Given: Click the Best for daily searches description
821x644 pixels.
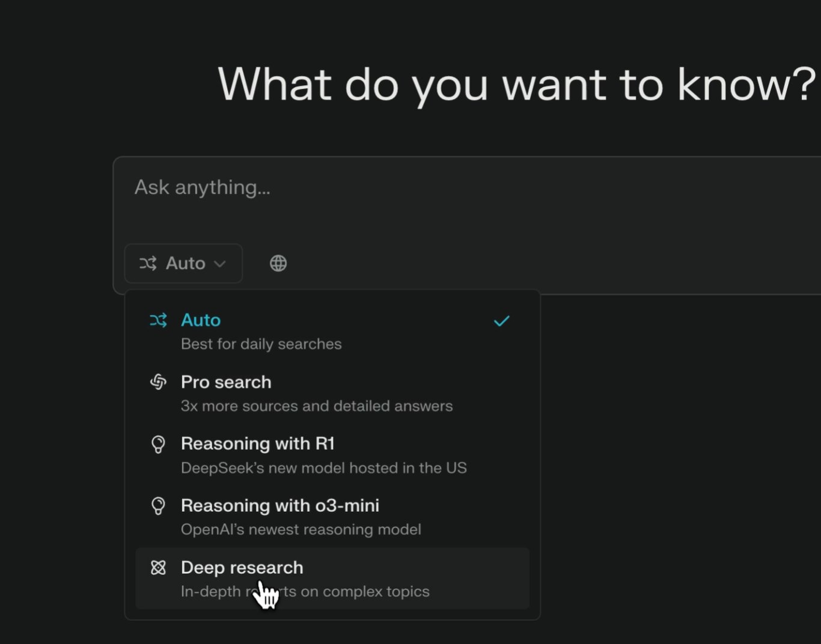Looking at the screenshot, I should (x=261, y=344).
